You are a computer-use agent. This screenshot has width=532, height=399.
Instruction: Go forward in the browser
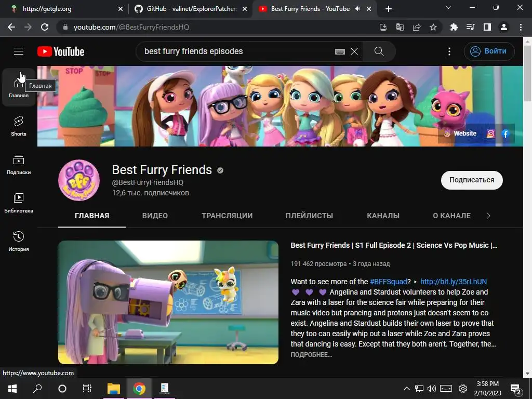(x=28, y=27)
